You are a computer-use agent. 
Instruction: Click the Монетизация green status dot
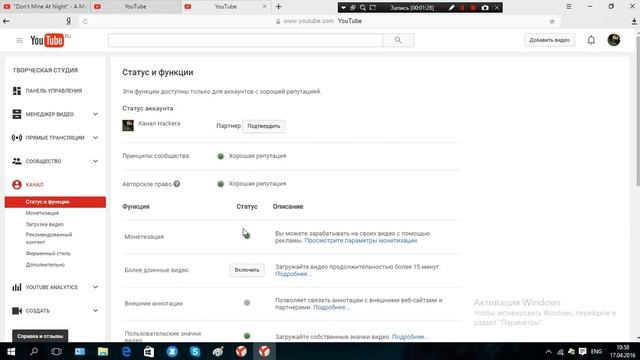pos(247,236)
